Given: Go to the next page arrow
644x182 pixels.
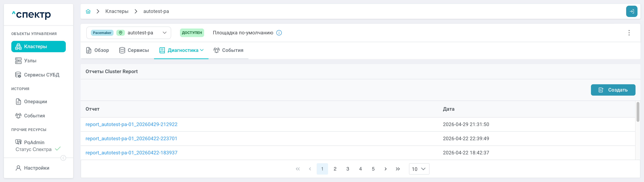Looking at the screenshot, I should tap(385, 169).
